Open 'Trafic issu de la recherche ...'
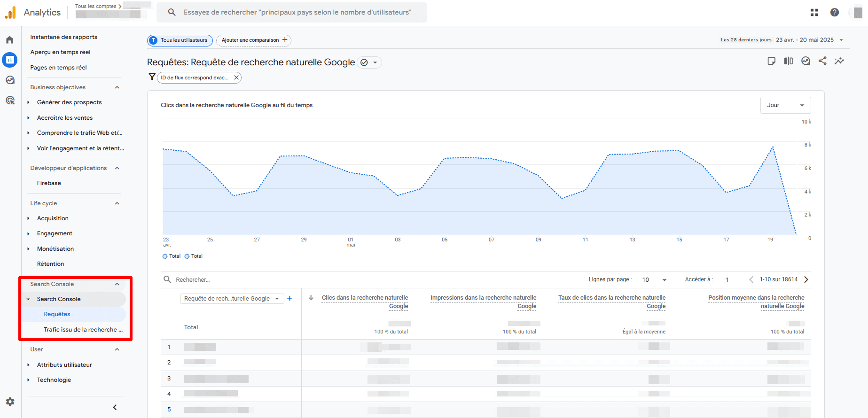This screenshot has width=868, height=418. point(83,330)
